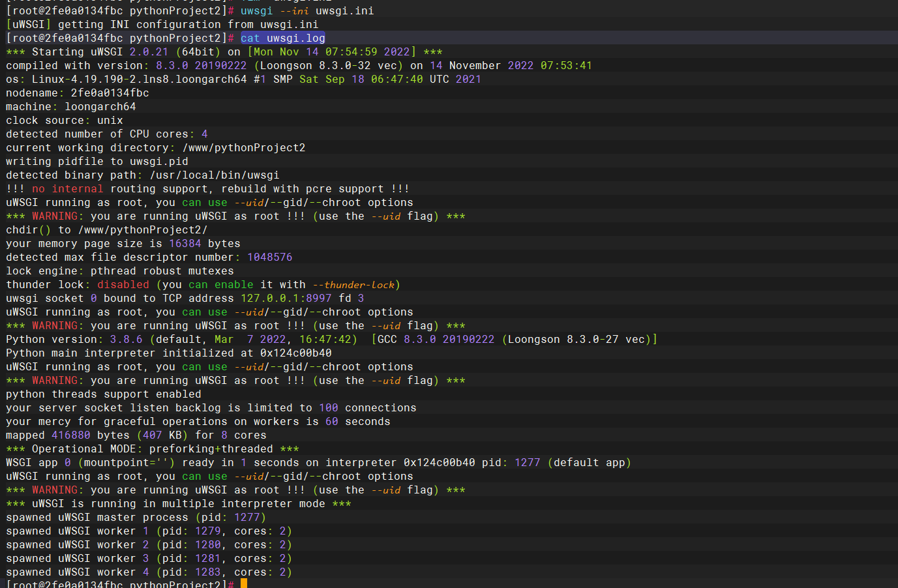Click the orange terminal cursor block
Viewport: 898px width, 588px height.
click(x=244, y=583)
